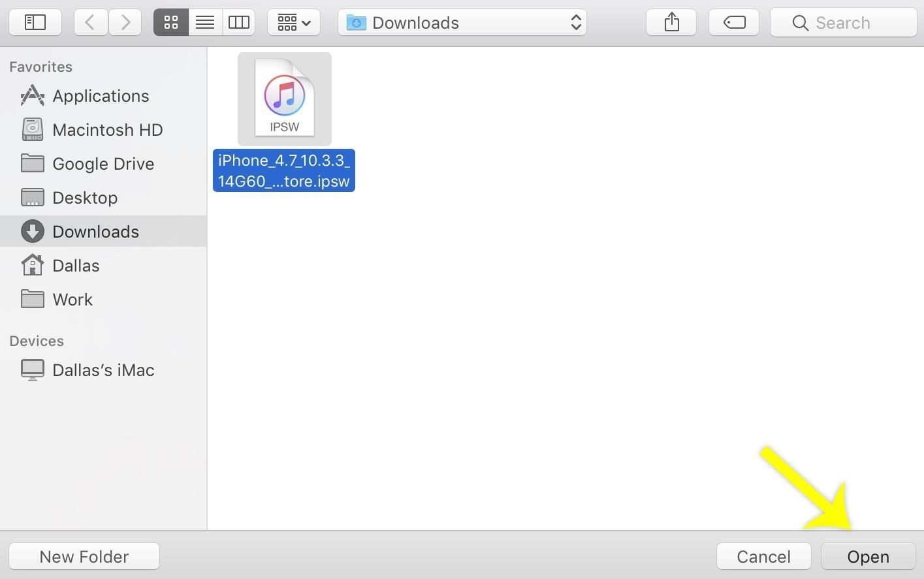Go back to previous folder
The image size is (924, 579).
click(90, 23)
